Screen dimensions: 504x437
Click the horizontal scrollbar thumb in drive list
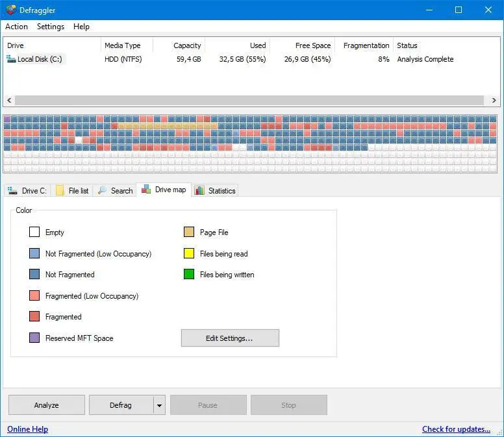[x=249, y=100]
